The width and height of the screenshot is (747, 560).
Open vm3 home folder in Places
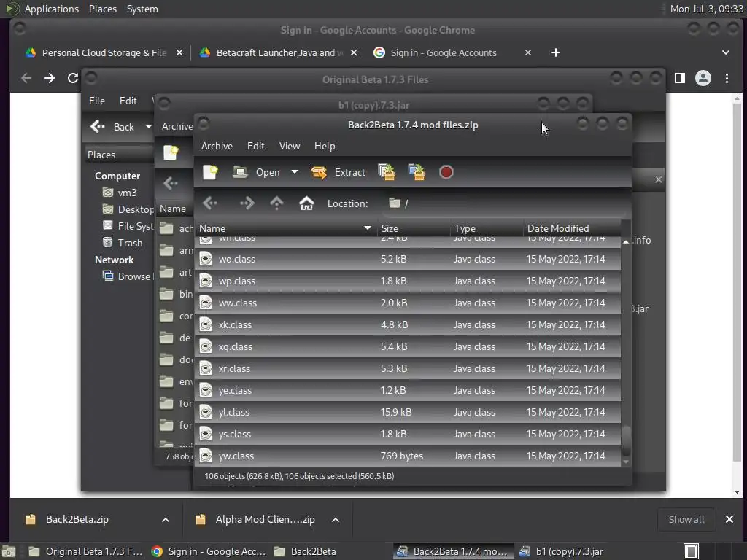[120, 192]
